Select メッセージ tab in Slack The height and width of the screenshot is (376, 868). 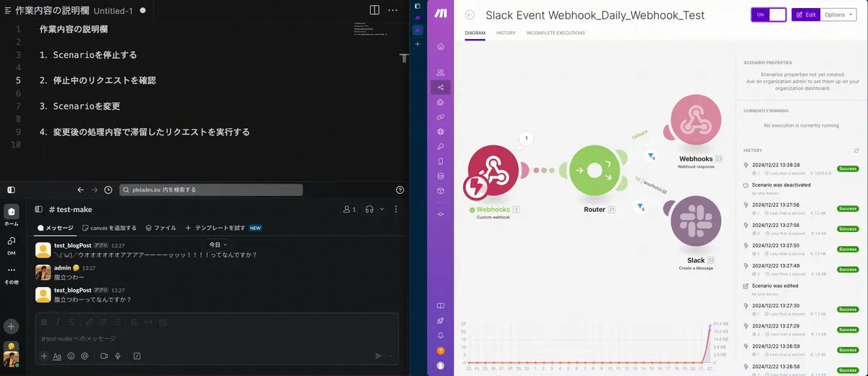(56, 227)
